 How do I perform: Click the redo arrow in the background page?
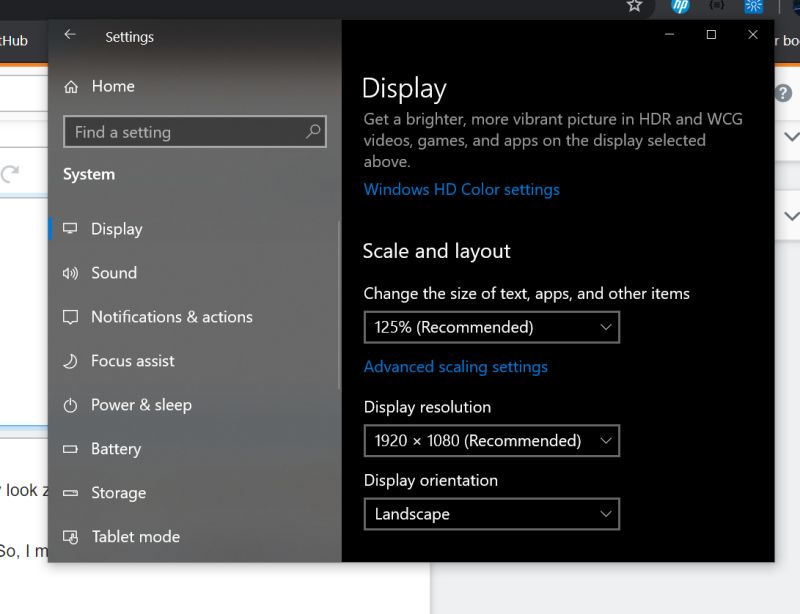point(10,174)
